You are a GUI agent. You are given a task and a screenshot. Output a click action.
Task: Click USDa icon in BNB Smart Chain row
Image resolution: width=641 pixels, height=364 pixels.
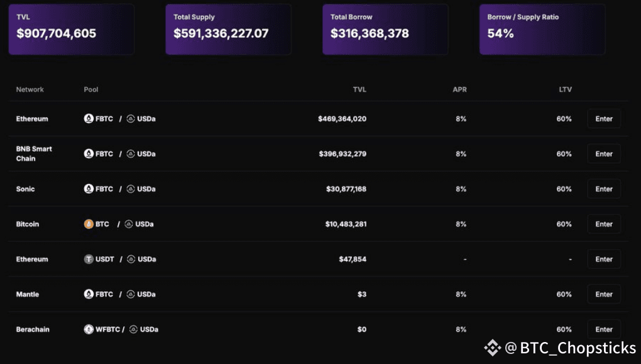click(x=131, y=154)
